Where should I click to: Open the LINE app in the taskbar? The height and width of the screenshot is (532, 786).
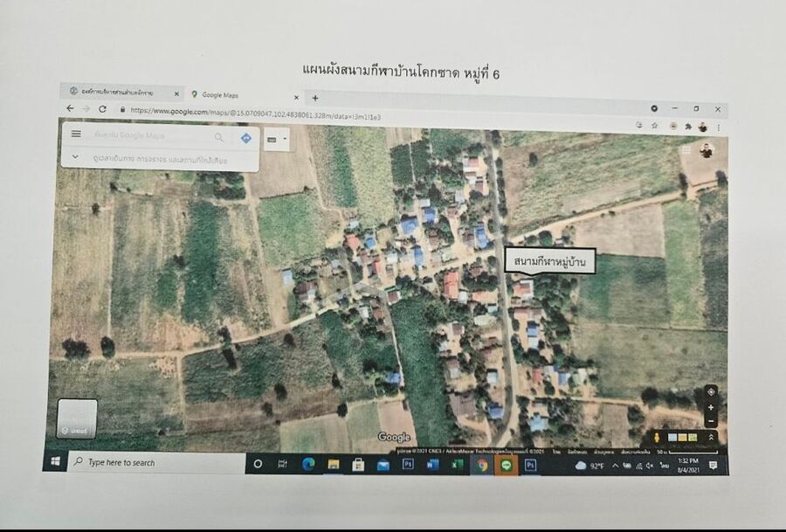pyautogui.click(x=506, y=466)
